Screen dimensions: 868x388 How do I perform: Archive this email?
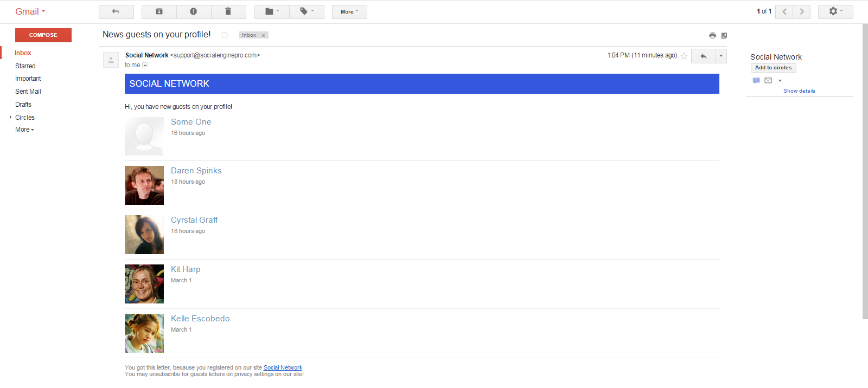click(159, 11)
